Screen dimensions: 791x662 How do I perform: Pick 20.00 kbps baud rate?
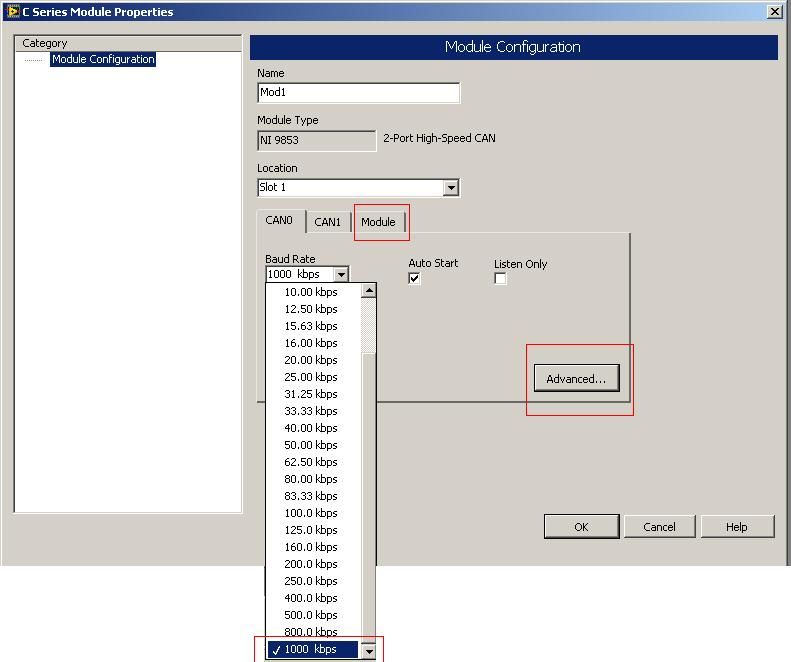[x=313, y=360]
